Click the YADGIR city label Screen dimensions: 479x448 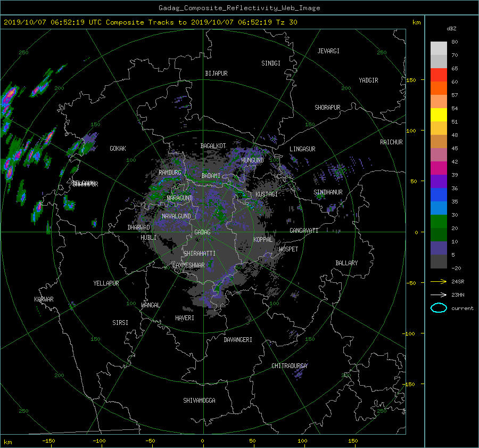click(x=368, y=80)
